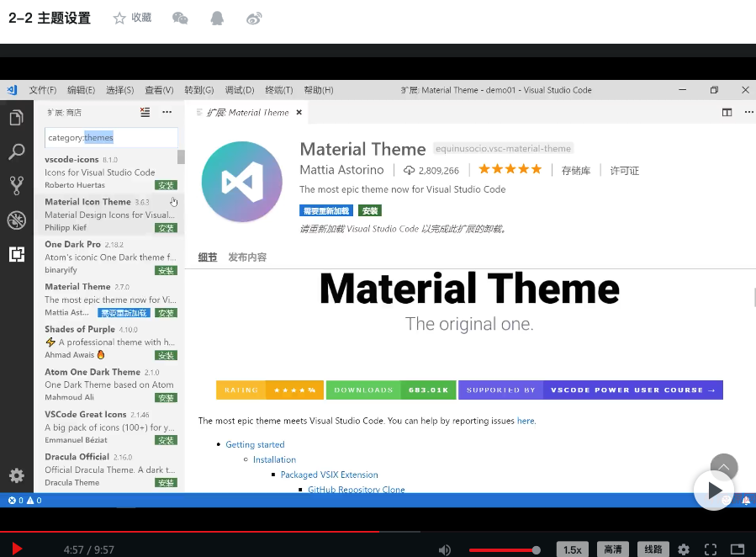Switch video line 线路
Image resolution: width=756 pixels, height=557 pixels.
click(653, 549)
